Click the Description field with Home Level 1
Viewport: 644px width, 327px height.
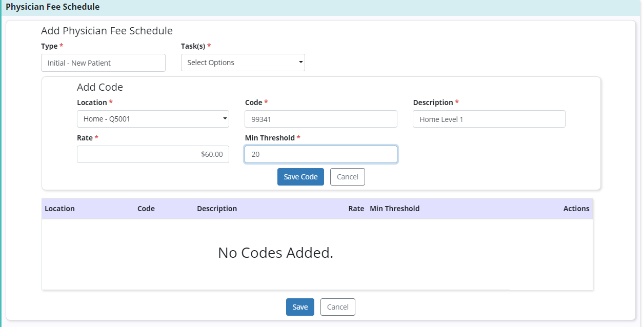point(489,119)
